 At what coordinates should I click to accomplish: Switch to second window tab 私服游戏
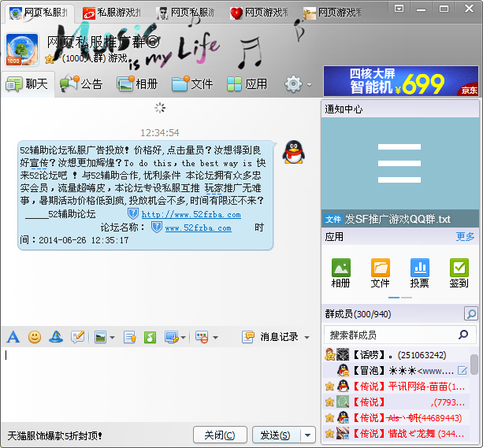click(112, 13)
